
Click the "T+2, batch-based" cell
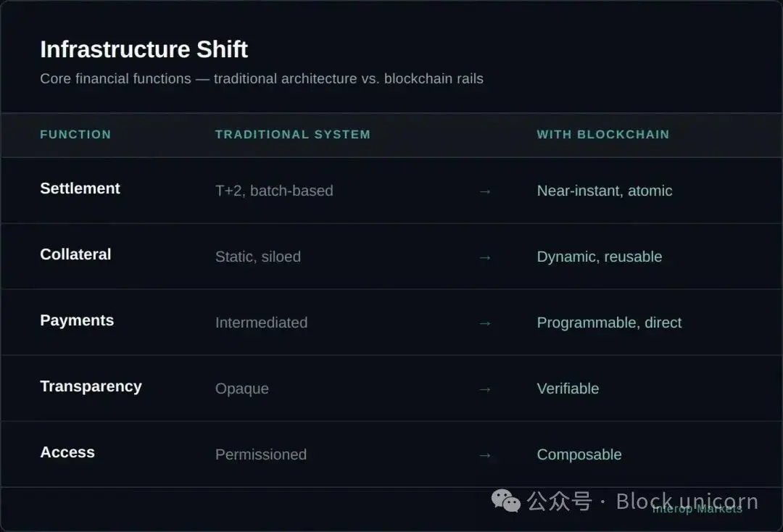tap(274, 191)
